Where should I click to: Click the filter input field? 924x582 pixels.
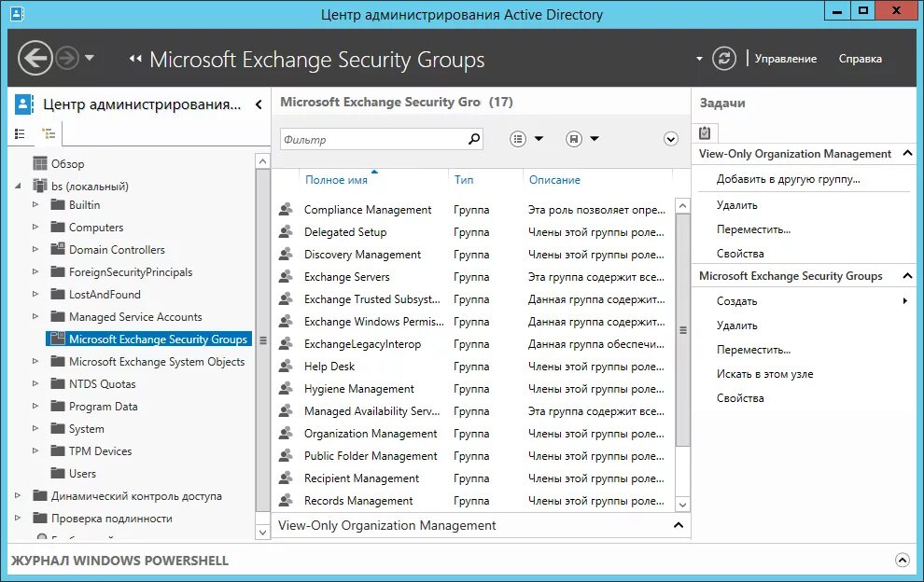pos(373,139)
